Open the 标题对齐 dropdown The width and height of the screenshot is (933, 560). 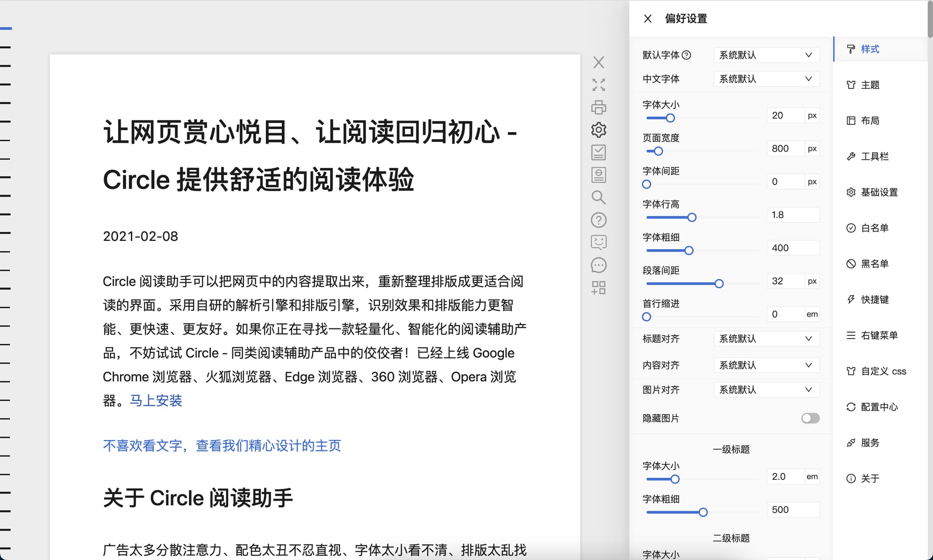pyautogui.click(x=766, y=339)
